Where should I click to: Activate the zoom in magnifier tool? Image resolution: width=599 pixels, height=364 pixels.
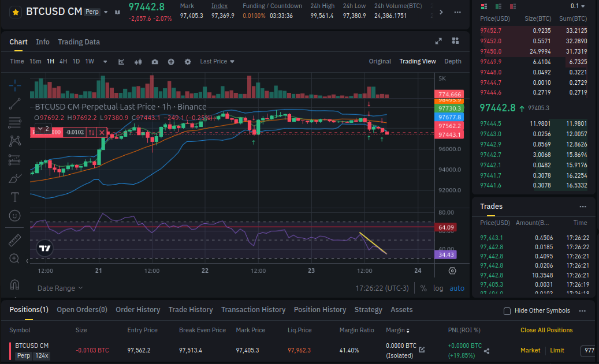[14, 258]
